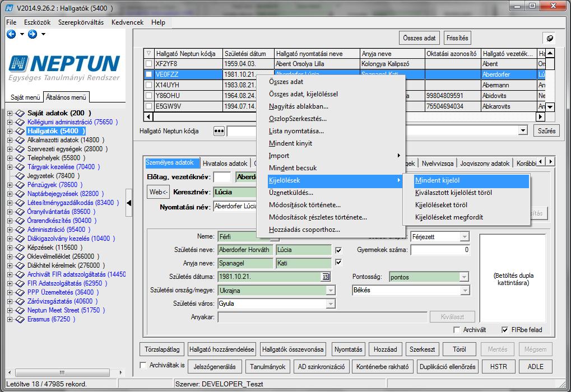
Task: Click OszlopSzerkesztés in context menu
Action: coord(298,119)
